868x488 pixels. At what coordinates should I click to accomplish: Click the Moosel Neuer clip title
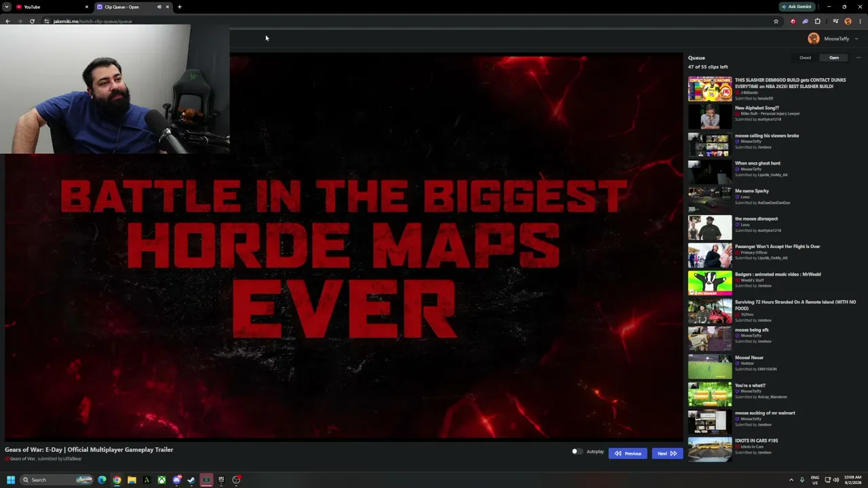(749, 358)
